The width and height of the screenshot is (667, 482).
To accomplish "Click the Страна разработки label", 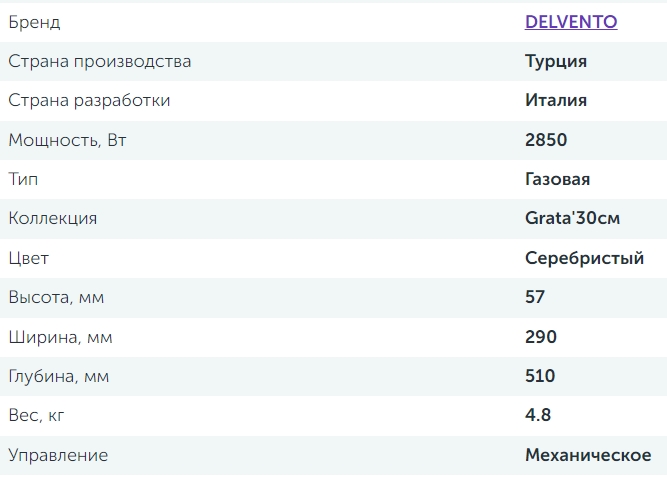I will [89, 100].
